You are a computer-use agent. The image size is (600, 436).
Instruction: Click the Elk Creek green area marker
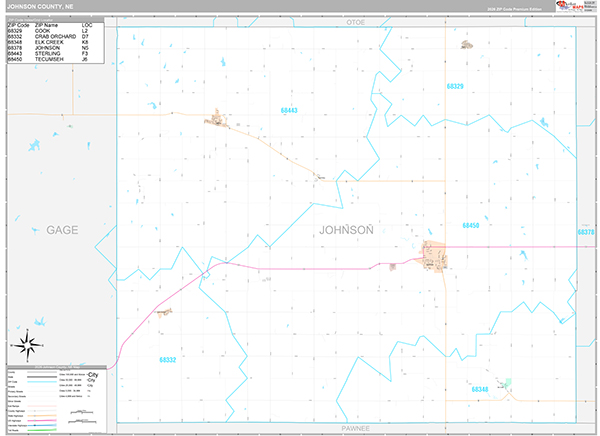(x=508, y=383)
